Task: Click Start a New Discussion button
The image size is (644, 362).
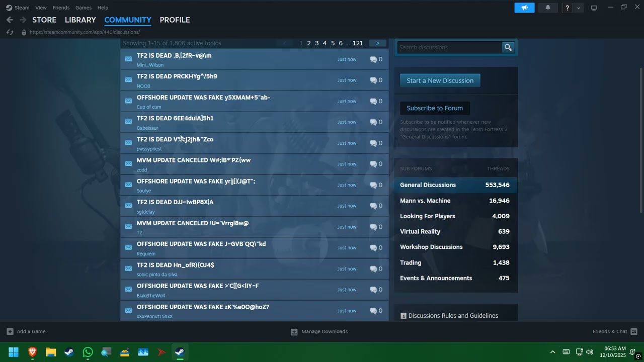Action: 440,80
